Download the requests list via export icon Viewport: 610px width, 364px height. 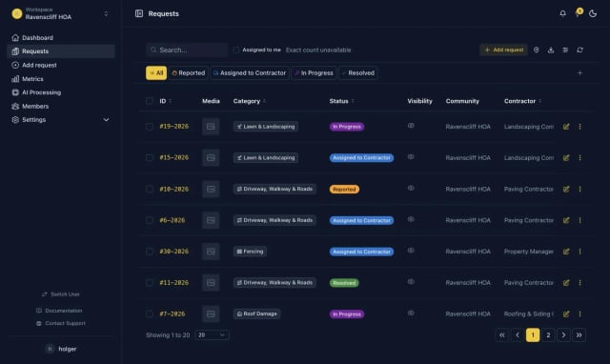tap(551, 50)
